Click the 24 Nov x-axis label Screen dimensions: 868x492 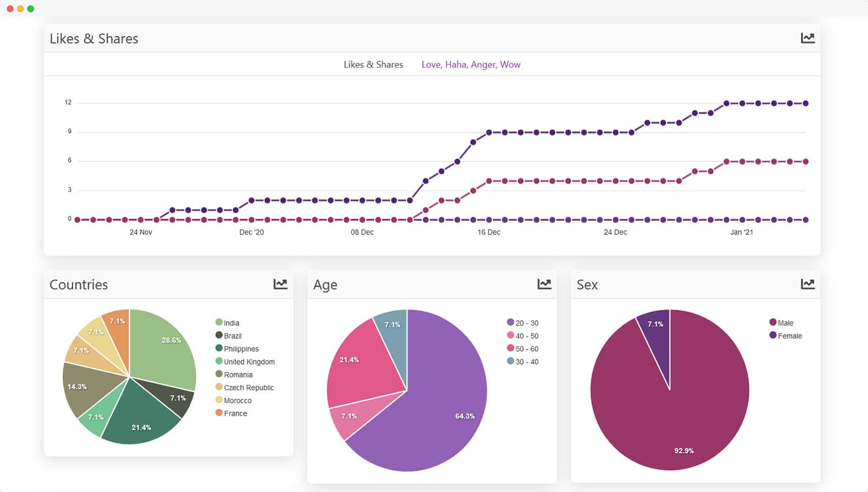coord(141,232)
